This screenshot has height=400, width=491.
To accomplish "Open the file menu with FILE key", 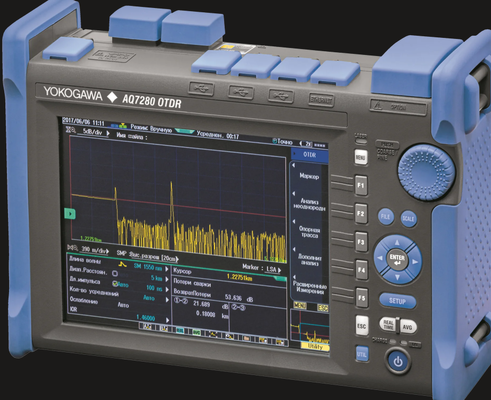I will point(385,217).
